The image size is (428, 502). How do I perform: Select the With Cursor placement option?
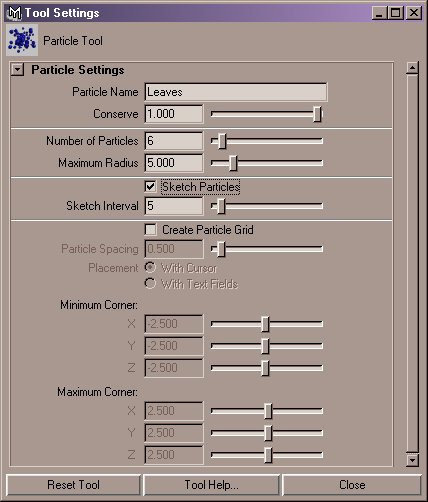click(150, 267)
